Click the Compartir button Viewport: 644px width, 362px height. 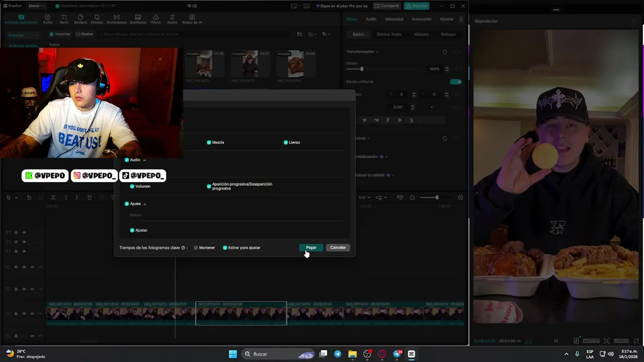387,6
